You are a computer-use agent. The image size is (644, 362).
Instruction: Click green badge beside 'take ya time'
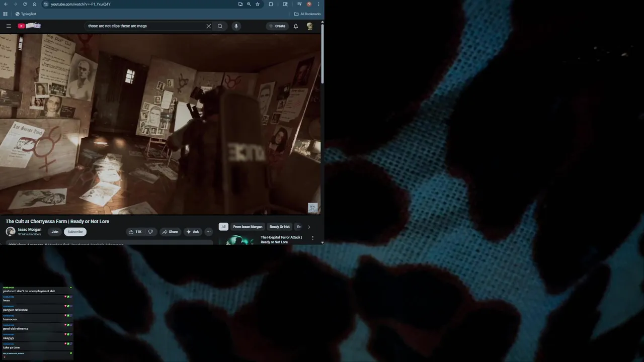click(x=68, y=344)
